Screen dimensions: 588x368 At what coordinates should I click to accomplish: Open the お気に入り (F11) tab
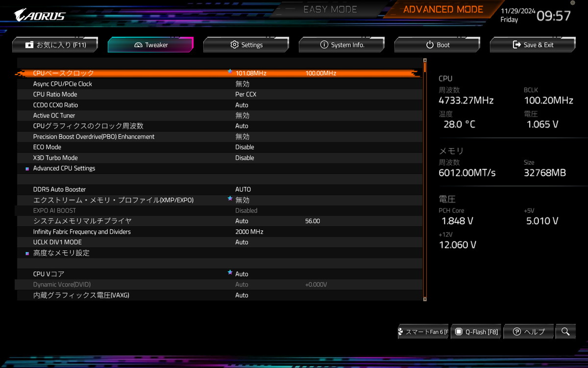point(55,45)
